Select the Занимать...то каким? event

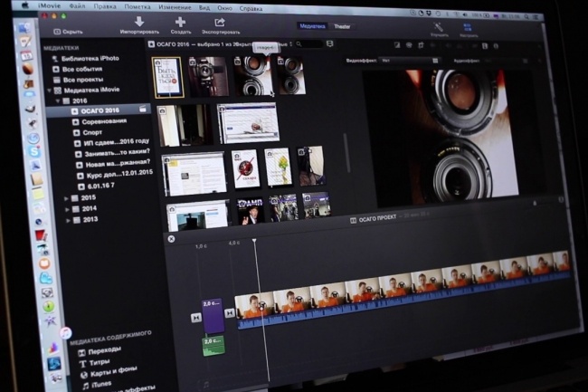click(x=117, y=153)
